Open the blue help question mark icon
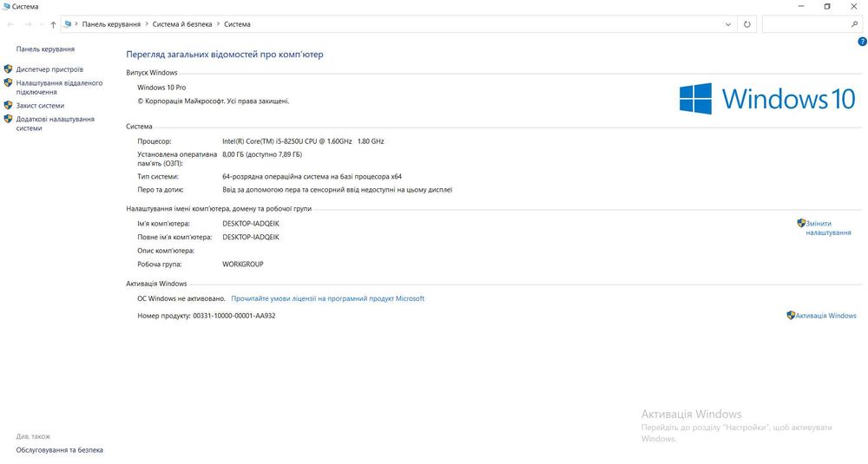Viewport: 868px width, 464px height. point(862,41)
